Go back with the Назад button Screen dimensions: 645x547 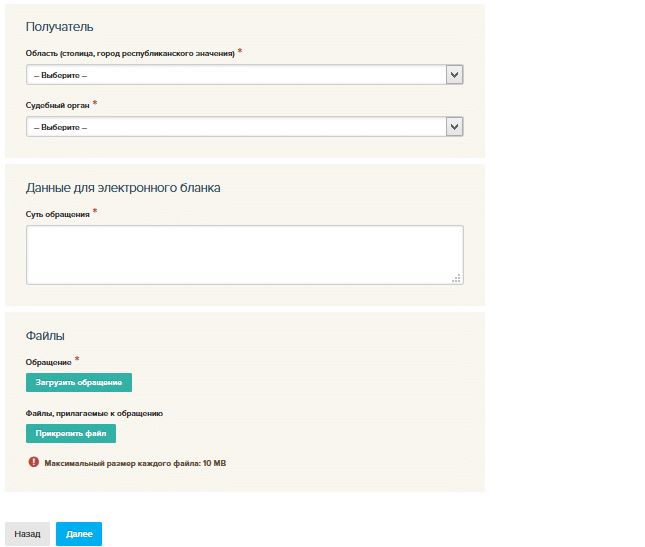click(x=27, y=534)
